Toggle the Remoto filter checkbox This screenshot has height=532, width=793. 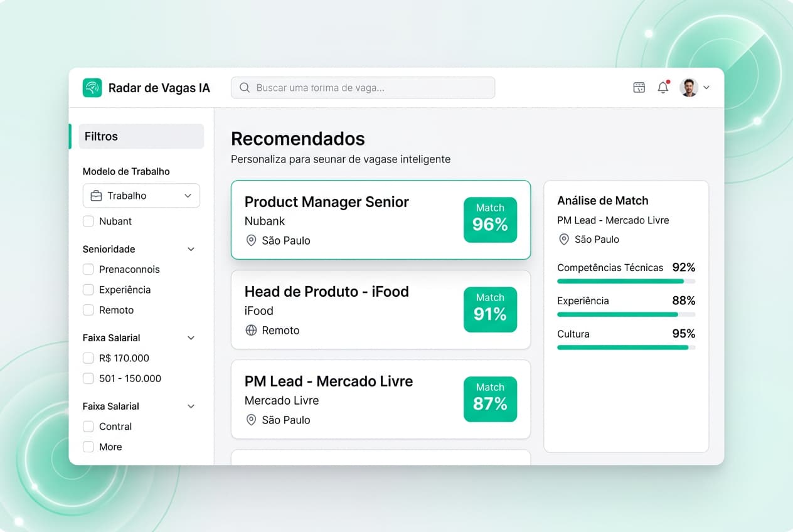(88, 310)
